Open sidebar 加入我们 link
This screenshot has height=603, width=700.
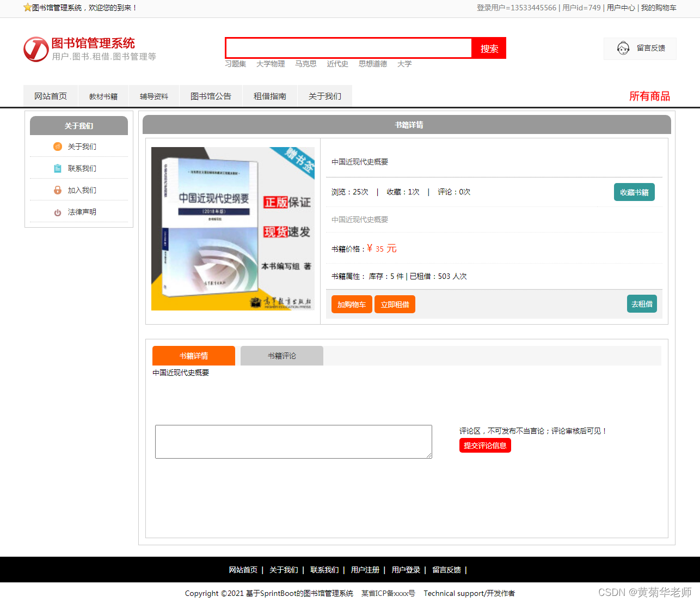click(82, 190)
